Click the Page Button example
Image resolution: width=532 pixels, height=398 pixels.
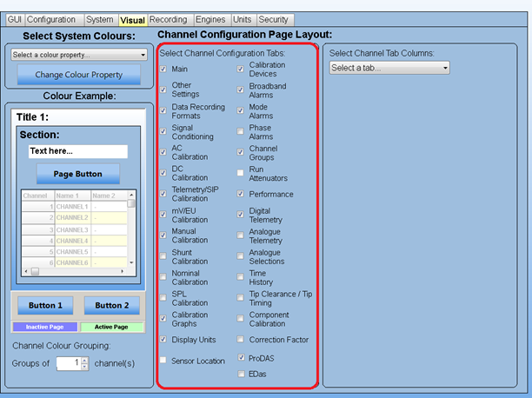[x=78, y=174]
